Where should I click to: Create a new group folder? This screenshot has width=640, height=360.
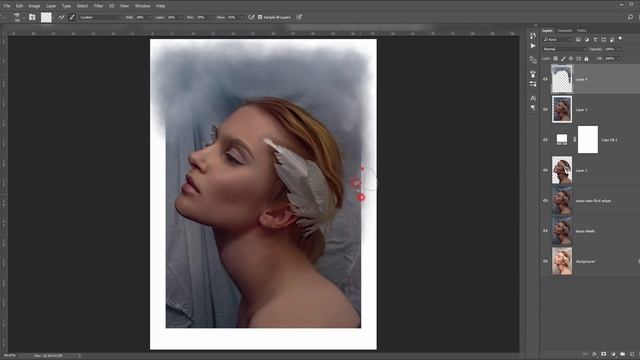pyautogui.click(x=622, y=354)
